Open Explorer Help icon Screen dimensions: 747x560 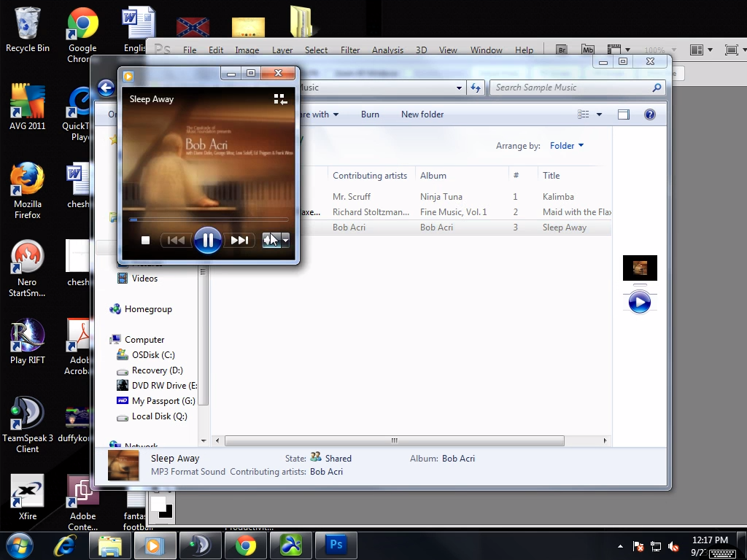click(650, 114)
